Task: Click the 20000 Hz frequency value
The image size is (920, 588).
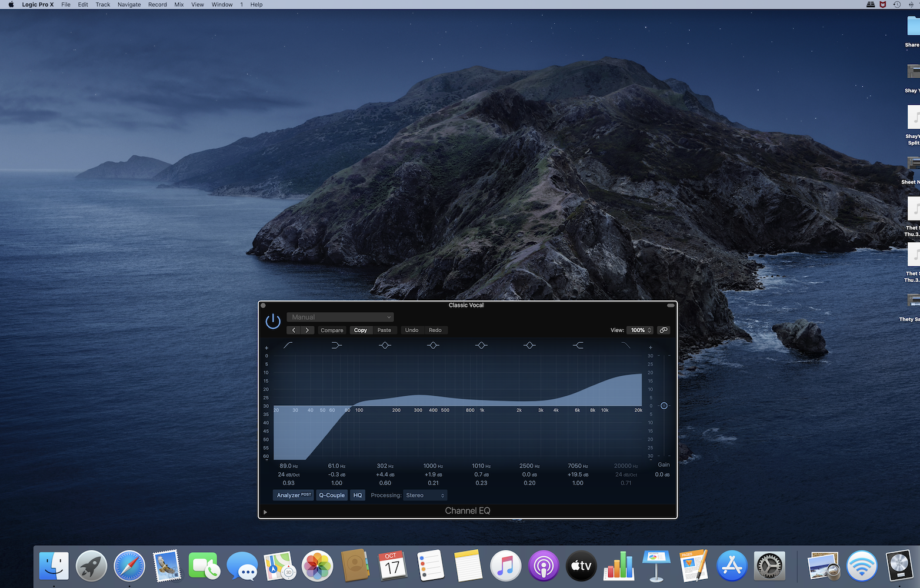Action: click(626, 466)
